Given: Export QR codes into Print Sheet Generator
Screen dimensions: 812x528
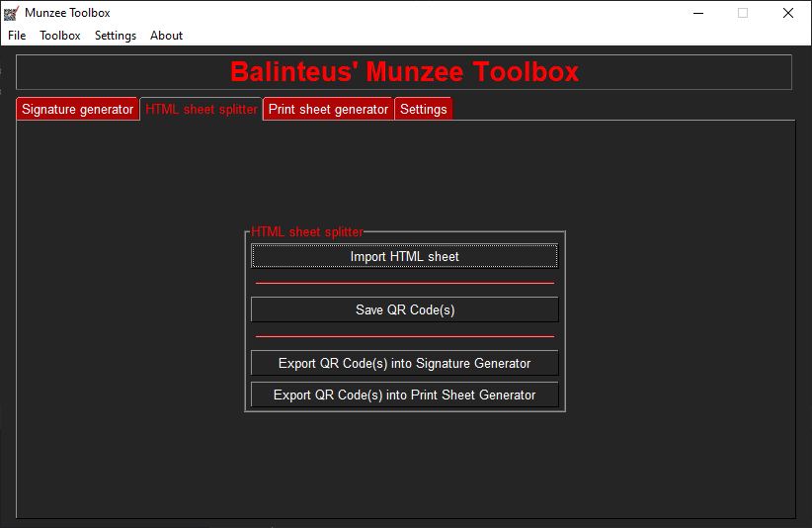Looking at the screenshot, I should pyautogui.click(x=404, y=395).
